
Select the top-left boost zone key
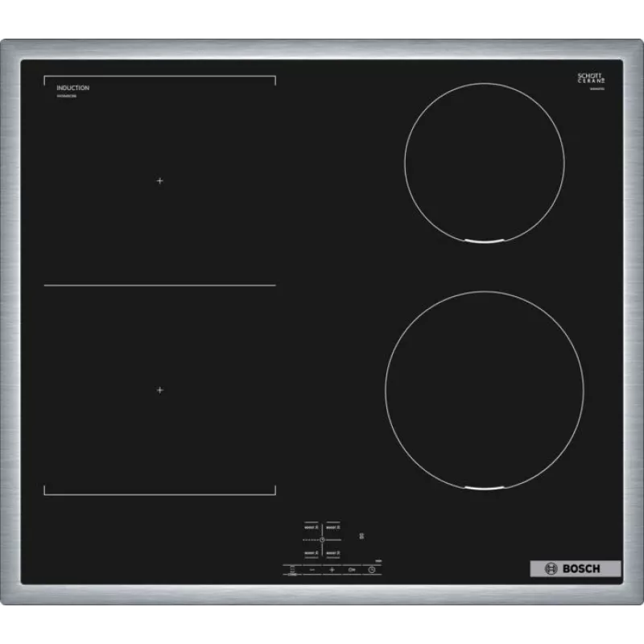coord(312,527)
